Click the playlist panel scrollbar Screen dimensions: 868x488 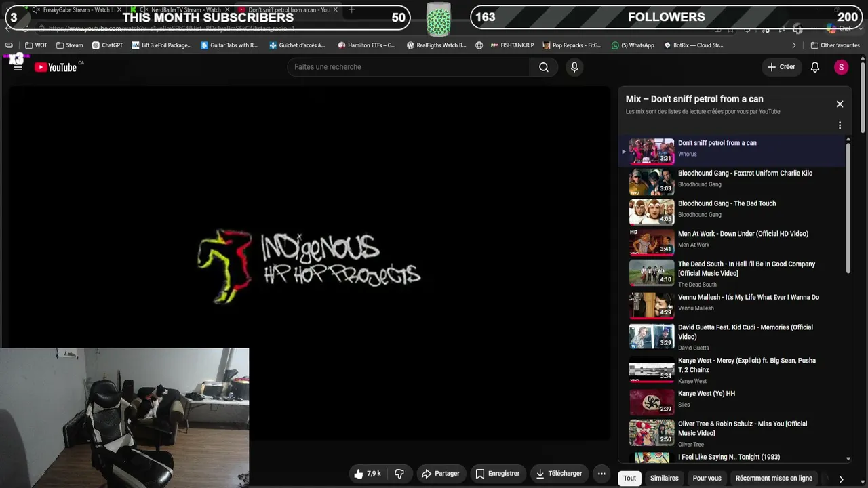point(848,207)
